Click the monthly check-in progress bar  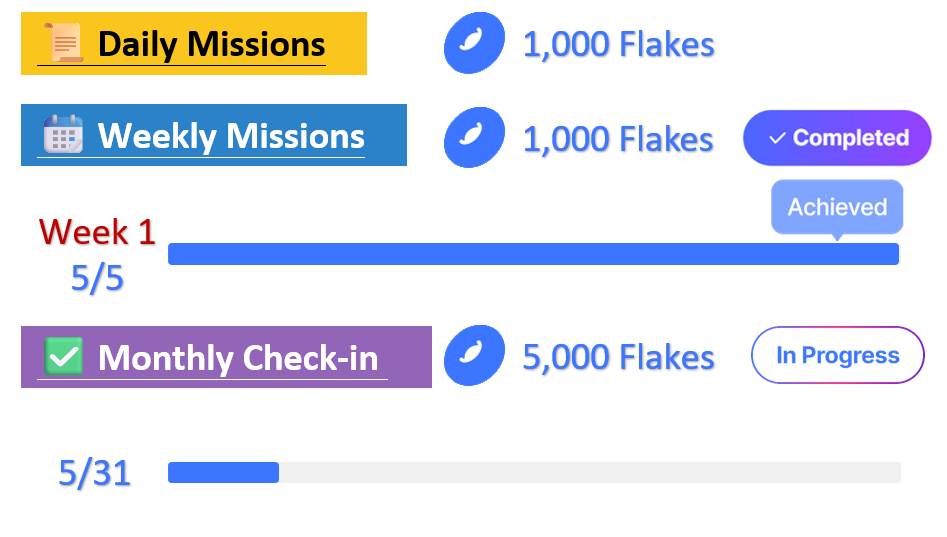coord(533,472)
